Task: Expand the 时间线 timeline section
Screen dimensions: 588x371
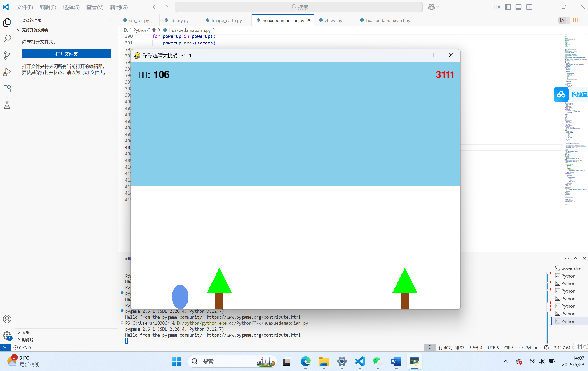Action: 27,340
